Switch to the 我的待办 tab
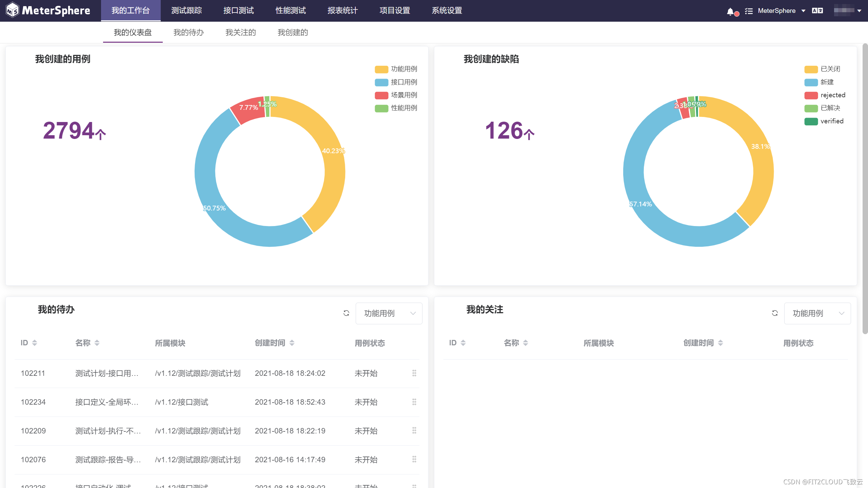The width and height of the screenshot is (868, 488). pyautogui.click(x=189, y=33)
